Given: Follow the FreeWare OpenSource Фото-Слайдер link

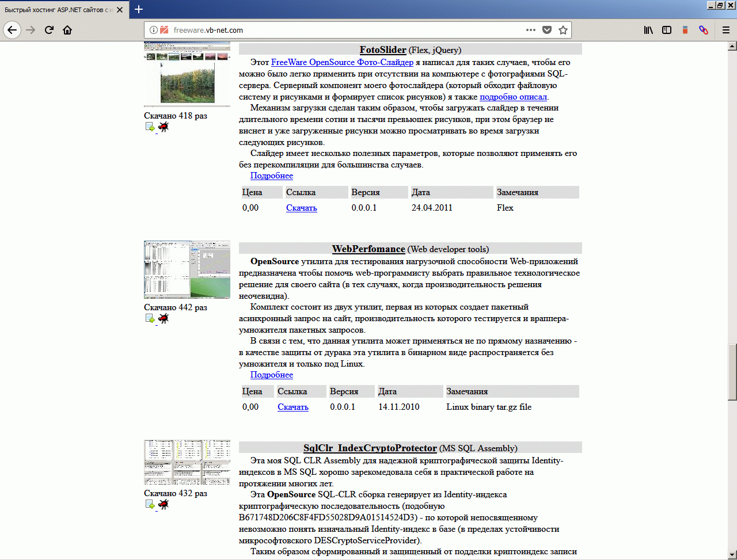Looking at the screenshot, I should [x=342, y=62].
